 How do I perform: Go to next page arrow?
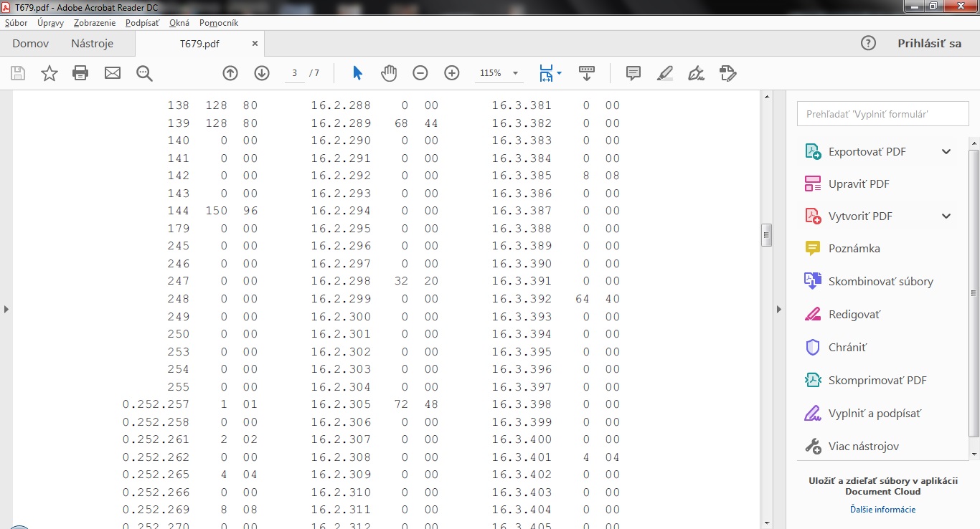[262, 73]
